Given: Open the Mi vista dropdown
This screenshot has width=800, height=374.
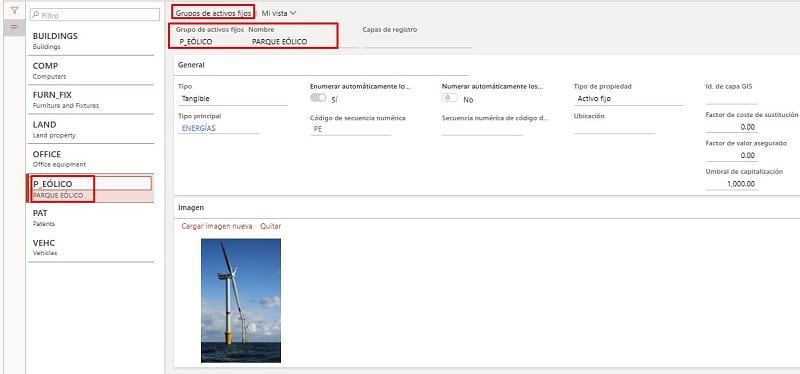Looking at the screenshot, I should coord(279,12).
